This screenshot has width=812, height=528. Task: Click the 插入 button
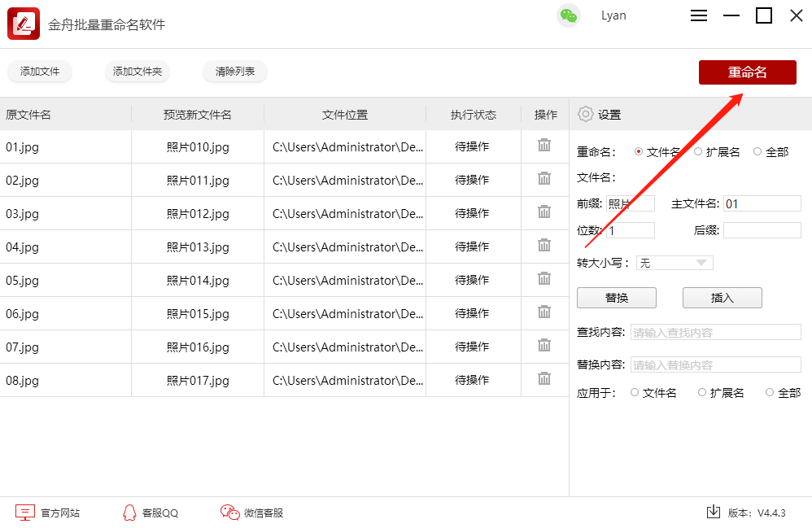tap(723, 298)
